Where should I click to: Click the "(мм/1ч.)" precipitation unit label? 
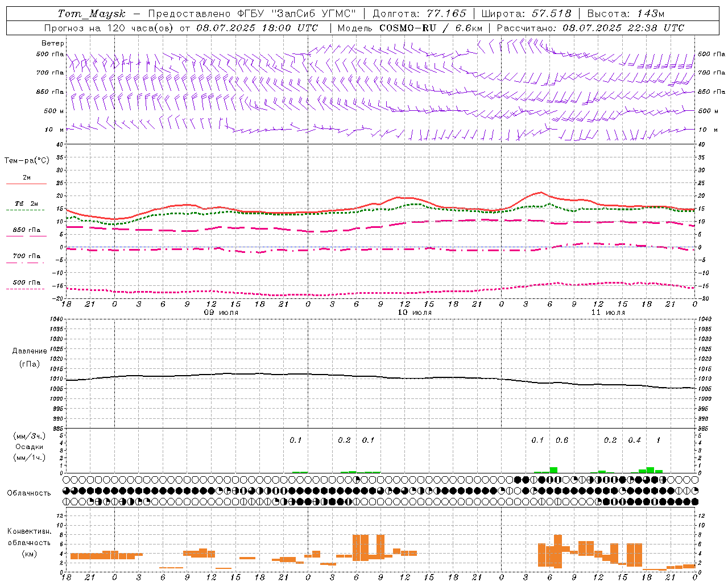[29, 458]
